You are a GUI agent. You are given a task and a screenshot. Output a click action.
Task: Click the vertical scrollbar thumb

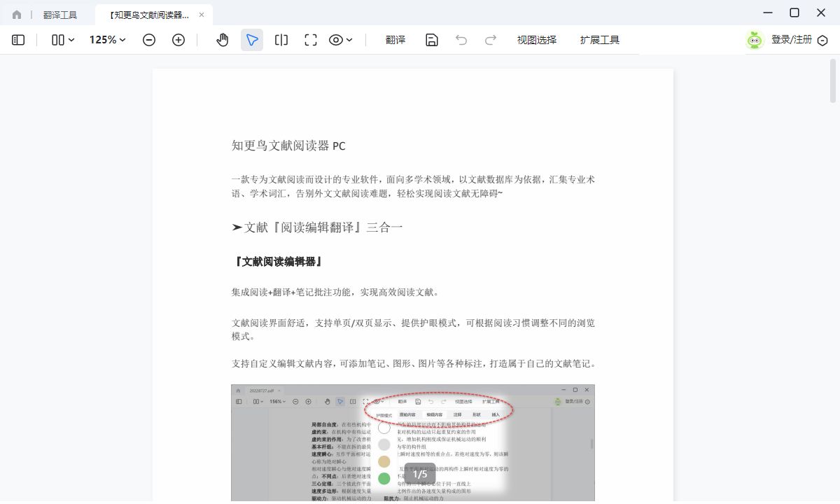click(x=833, y=81)
